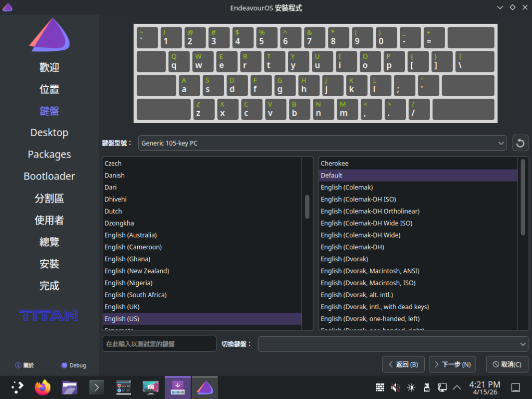Expand the keyboard model dropdown
Screen dimensions: 532x399
322,143
